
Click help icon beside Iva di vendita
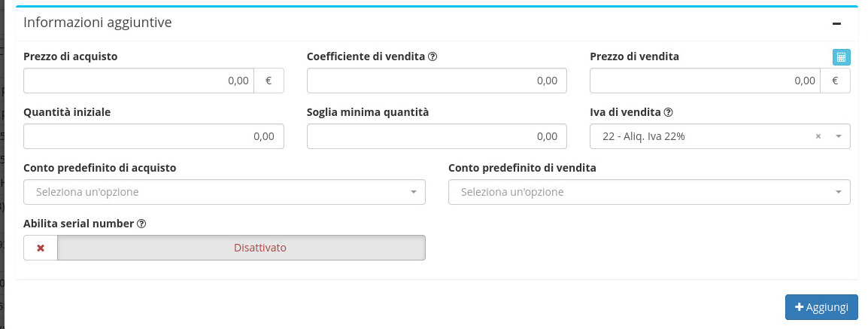pyautogui.click(x=668, y=112)
